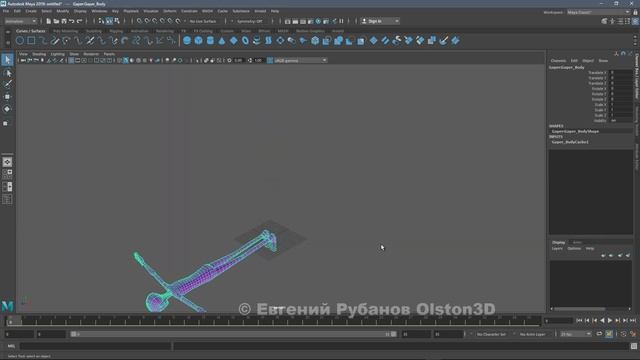This screenshot has width=640, height=360.
Task: Switch to Poly Modeling shelf tab
Action: (65, 31)
